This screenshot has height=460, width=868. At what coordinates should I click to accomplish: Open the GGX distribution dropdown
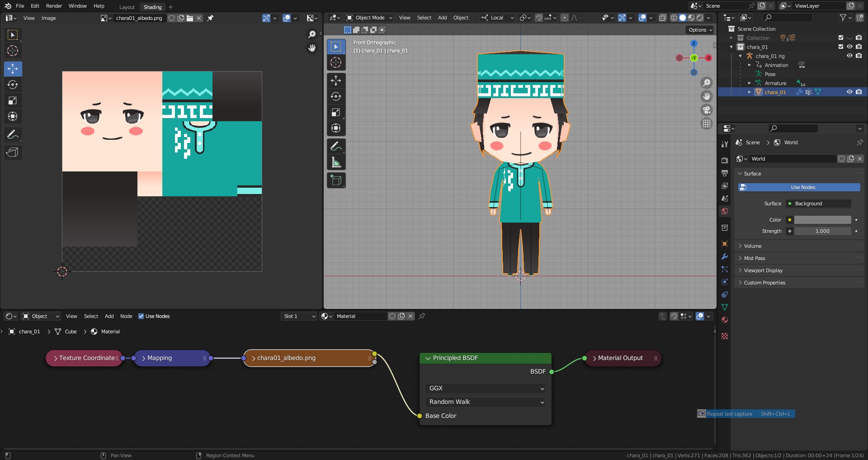(485, 388)
